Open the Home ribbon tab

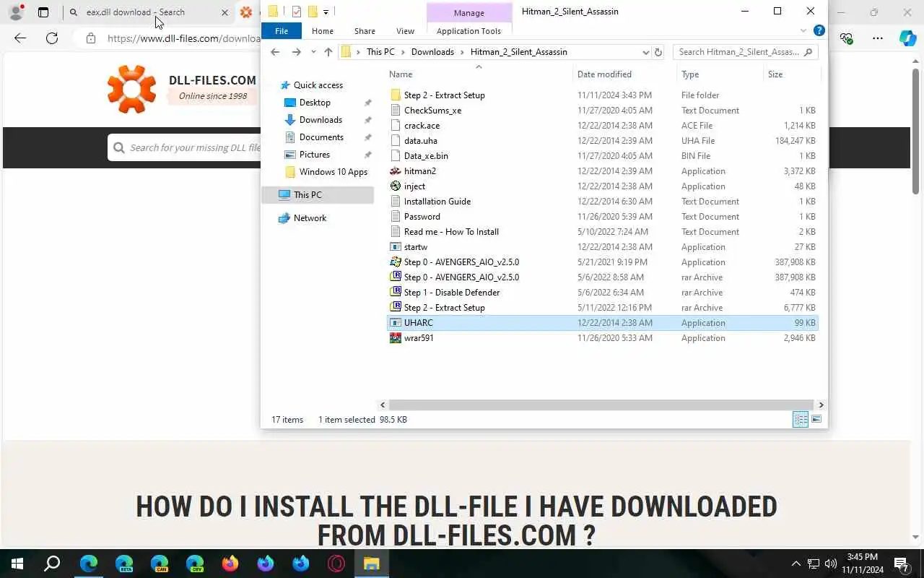pos(323,31)
